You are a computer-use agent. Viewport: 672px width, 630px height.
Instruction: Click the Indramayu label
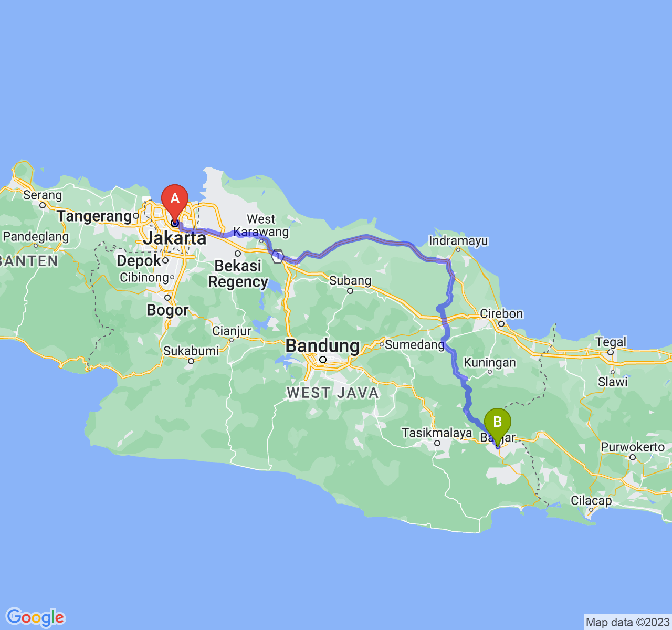(x=458, y=241)
